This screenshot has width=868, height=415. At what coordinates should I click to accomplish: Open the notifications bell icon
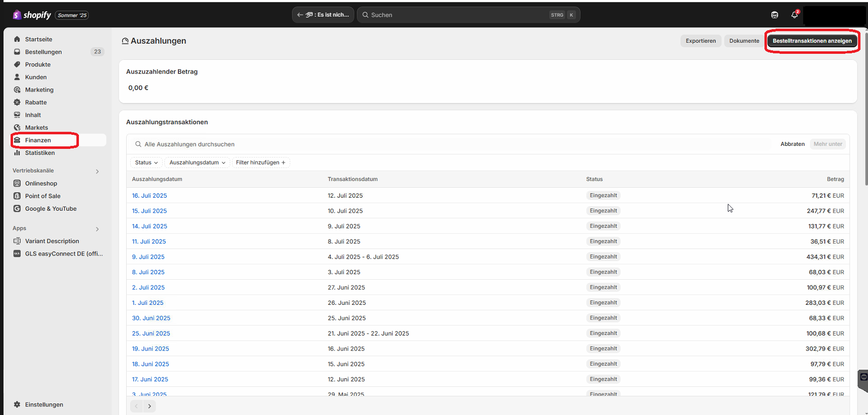(x=794, y=15)
